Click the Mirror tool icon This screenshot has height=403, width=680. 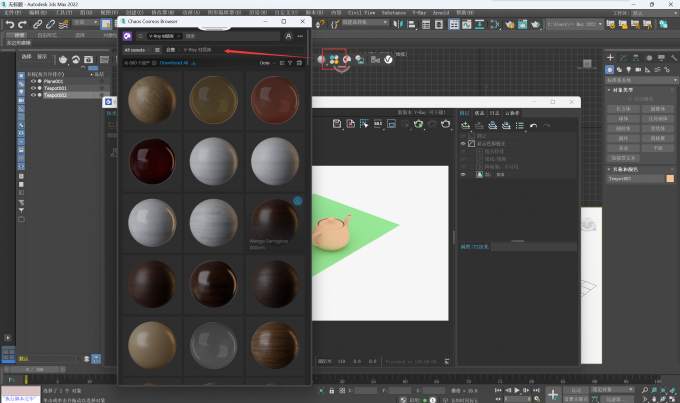398,24
